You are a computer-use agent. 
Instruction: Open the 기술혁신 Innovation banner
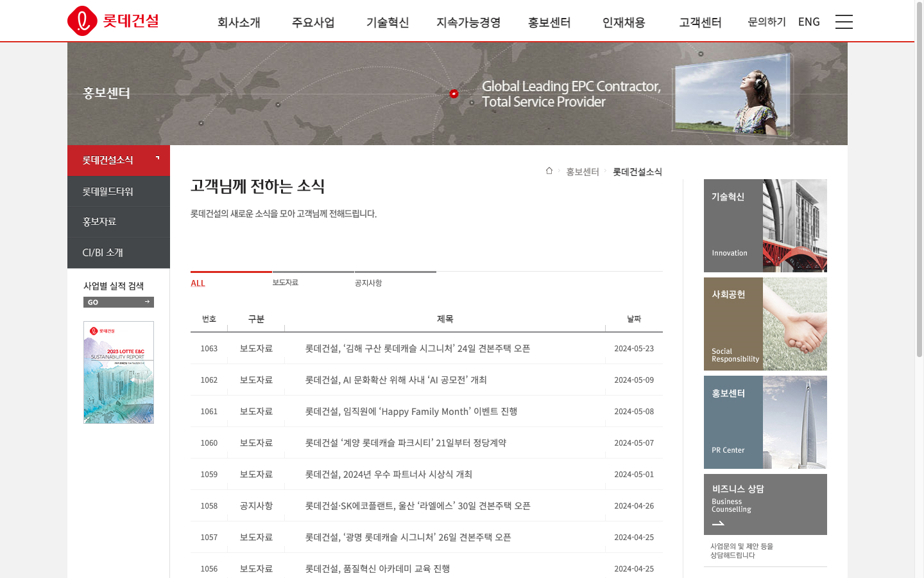[x=766, y=225]
